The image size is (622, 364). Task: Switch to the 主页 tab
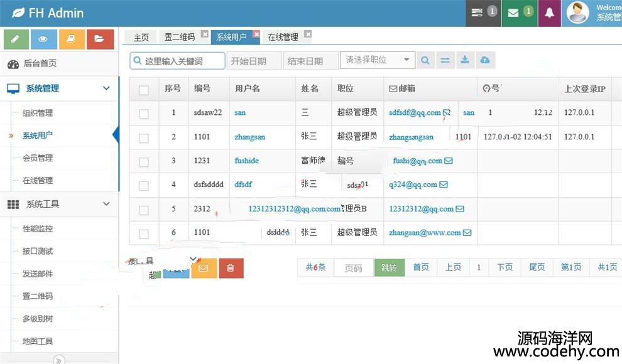pos(141,38)
